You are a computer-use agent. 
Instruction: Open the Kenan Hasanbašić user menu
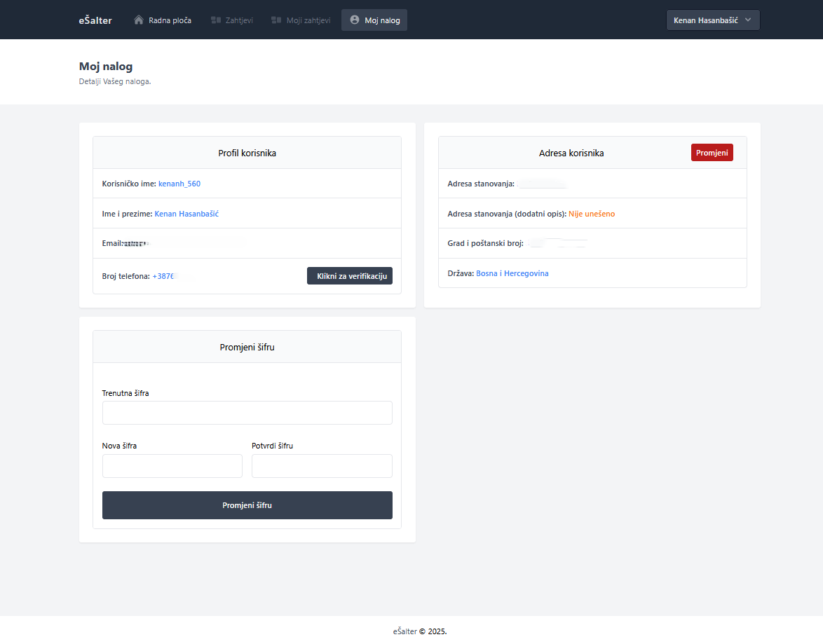point(705,20)
